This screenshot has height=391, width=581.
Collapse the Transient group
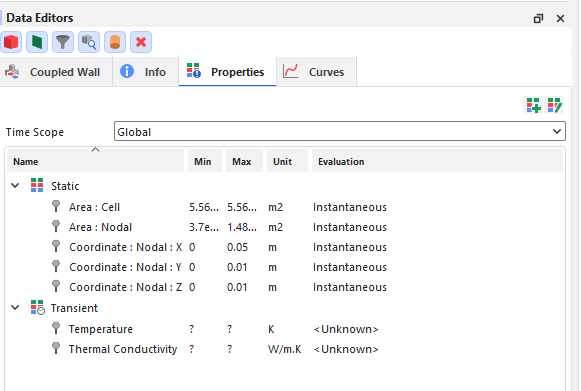(x=15, y=307)
